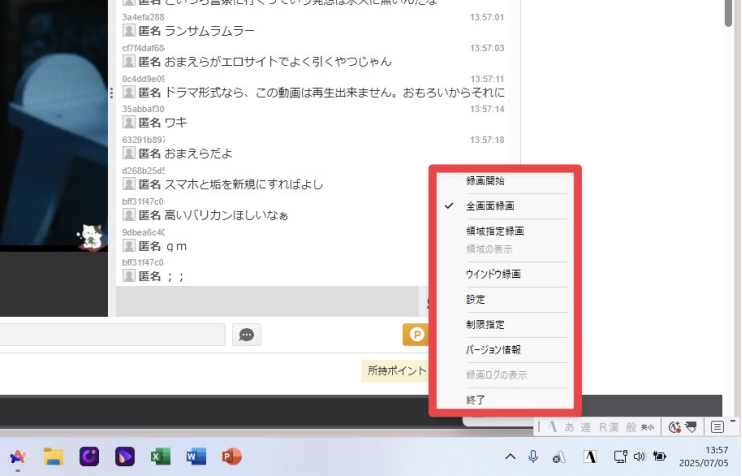Launch Word from the taskbar
The image size is (742, 476).
(196, 457)
